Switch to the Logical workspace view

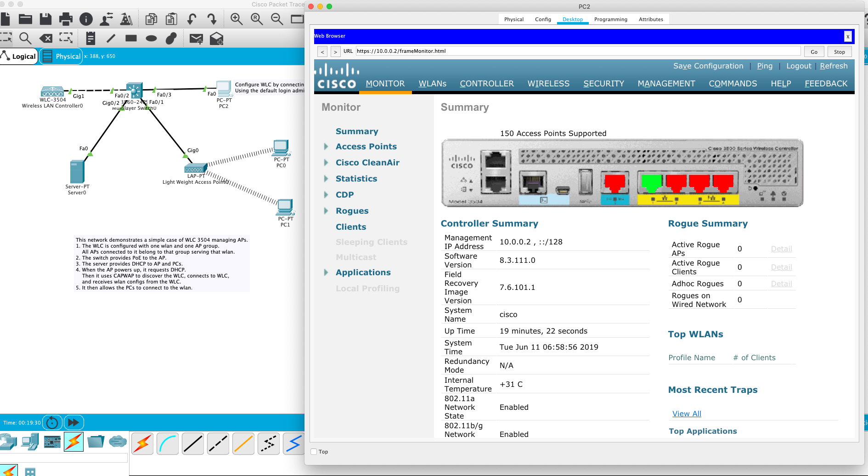coord(19,57)
